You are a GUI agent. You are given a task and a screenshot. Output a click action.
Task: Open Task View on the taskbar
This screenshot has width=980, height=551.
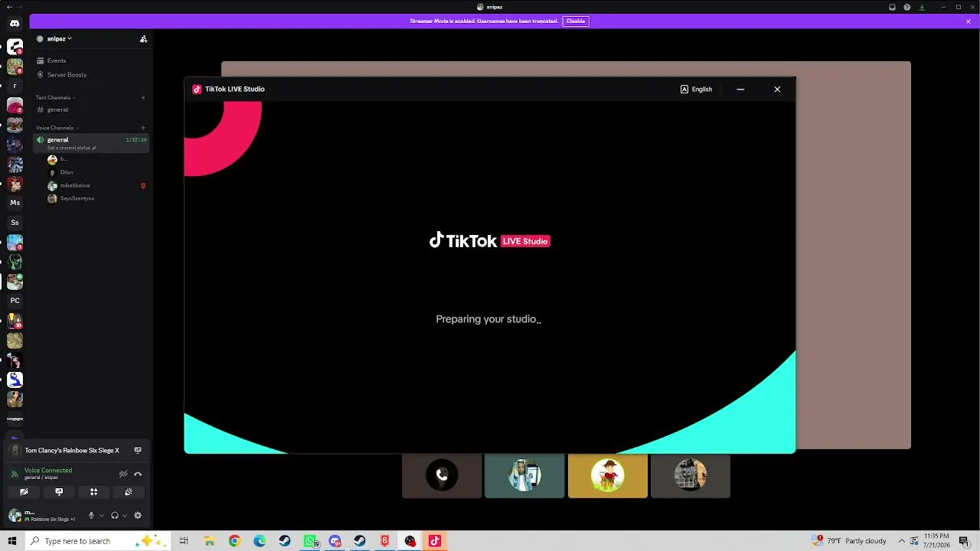click(184, 541)
